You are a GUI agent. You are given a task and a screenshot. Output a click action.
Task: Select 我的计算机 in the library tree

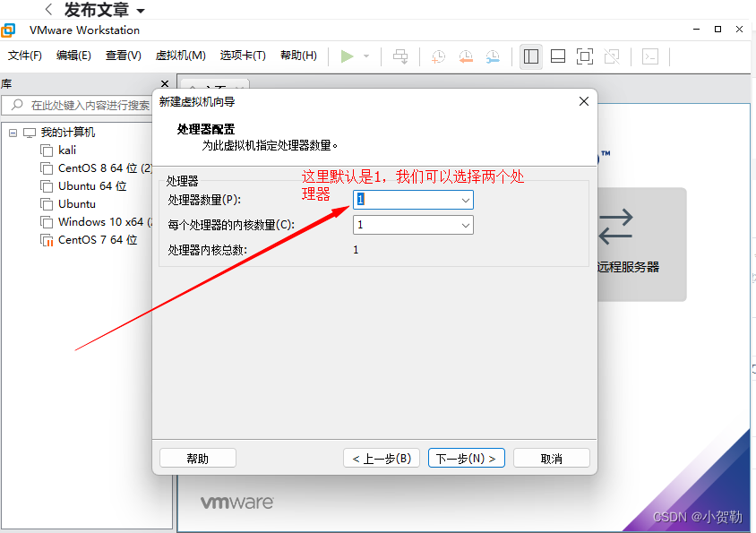(67, 133)
